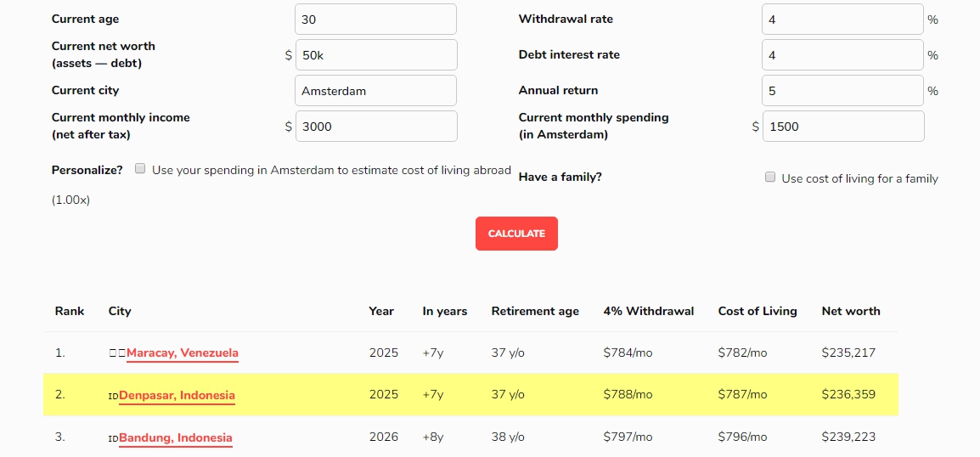Screen dimensions: 980x457
Task: Open the Bandung, Indonesia link
Action: click(176, 438)
